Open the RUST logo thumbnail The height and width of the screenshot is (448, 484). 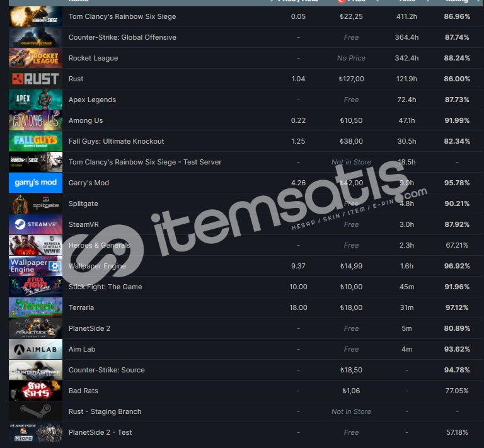pos(35,79)
